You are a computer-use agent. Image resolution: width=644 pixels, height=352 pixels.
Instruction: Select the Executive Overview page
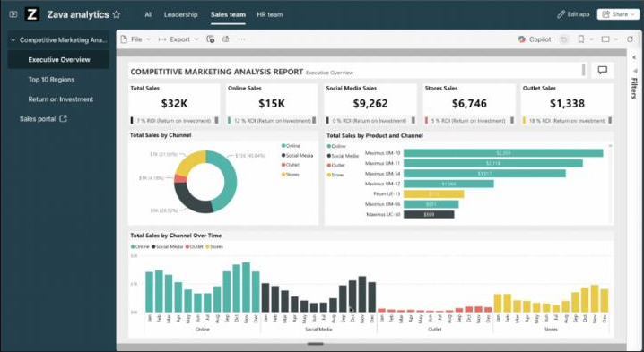(x=58, y=59)
